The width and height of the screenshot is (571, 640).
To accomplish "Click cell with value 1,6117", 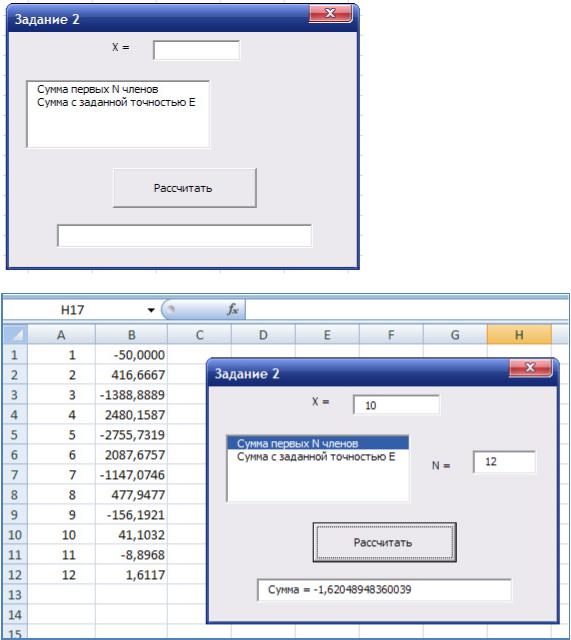I will pos(131,575).
